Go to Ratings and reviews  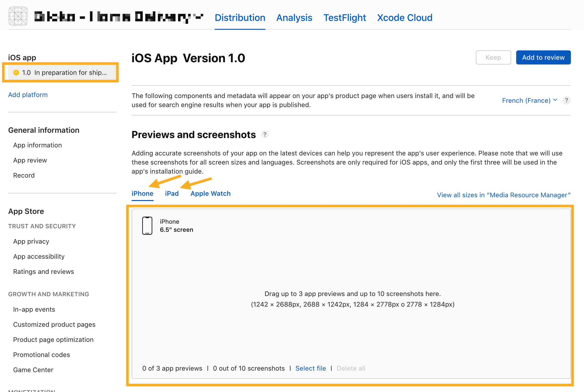click(x=44, y=272)
